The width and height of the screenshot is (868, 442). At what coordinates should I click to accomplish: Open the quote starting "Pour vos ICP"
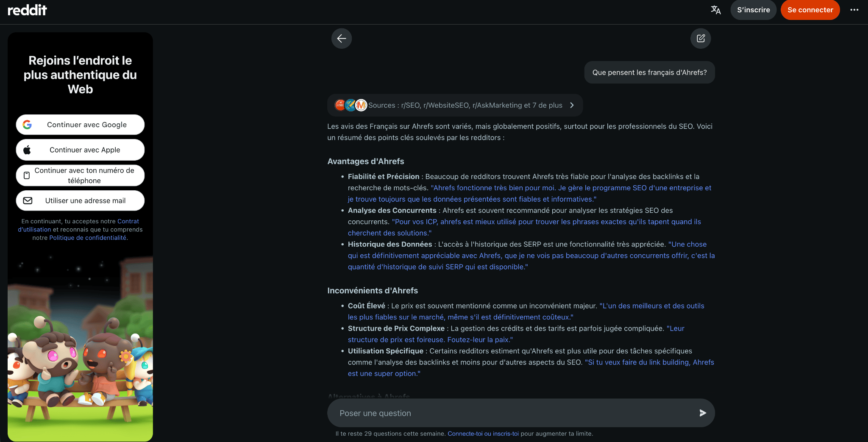click(x=524, y=227)
